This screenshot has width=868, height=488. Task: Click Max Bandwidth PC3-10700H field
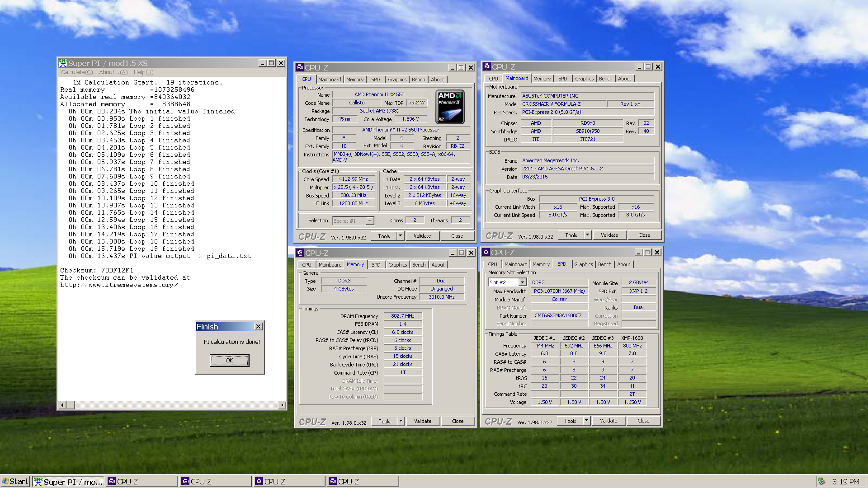[559, 291]
